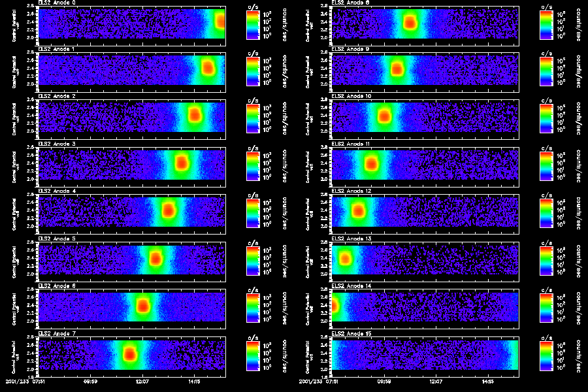Click the ELS2 Anode 10 panel title
This screenshot has height=392, width=588.
(x=351, y=97)
